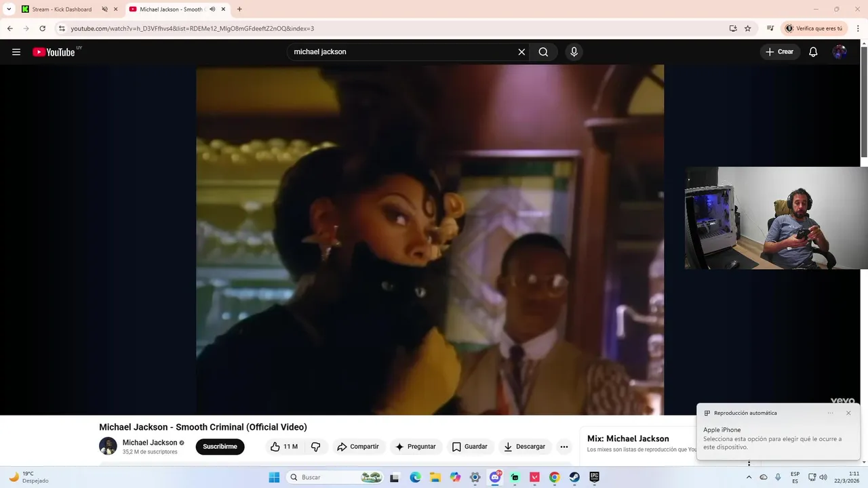Select the Michael Jackson - Smooth Criminal tab
The image size is (868, 488).
[171, 9]
